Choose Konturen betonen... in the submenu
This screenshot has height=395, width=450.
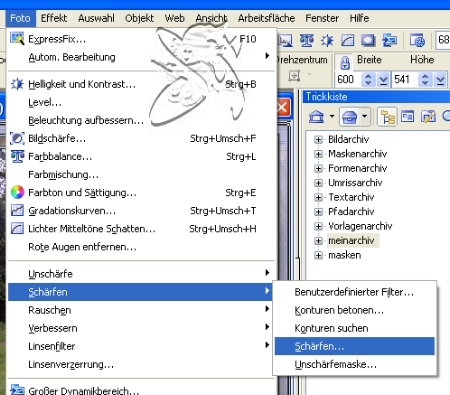click(355, 310)
